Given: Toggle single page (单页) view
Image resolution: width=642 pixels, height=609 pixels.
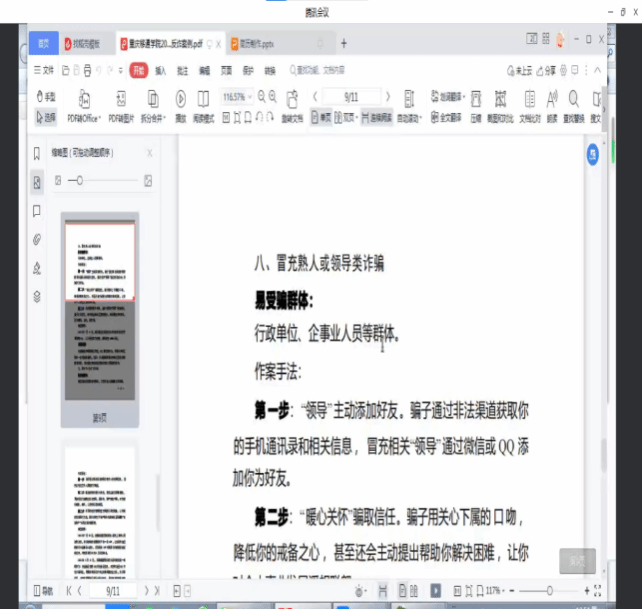Looking at the screenshot, I should 321,117.
